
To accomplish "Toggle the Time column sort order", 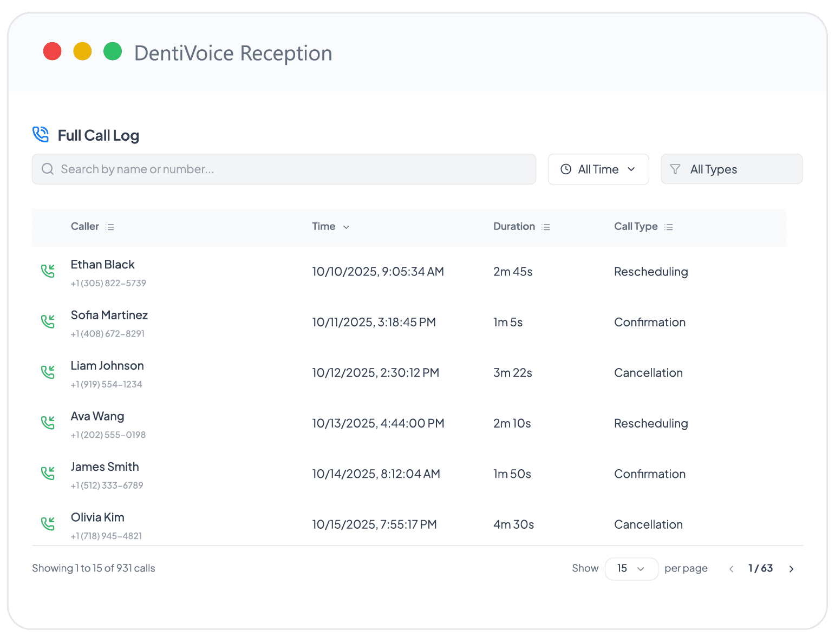I will pyautogui.click(x=346, y=227).
